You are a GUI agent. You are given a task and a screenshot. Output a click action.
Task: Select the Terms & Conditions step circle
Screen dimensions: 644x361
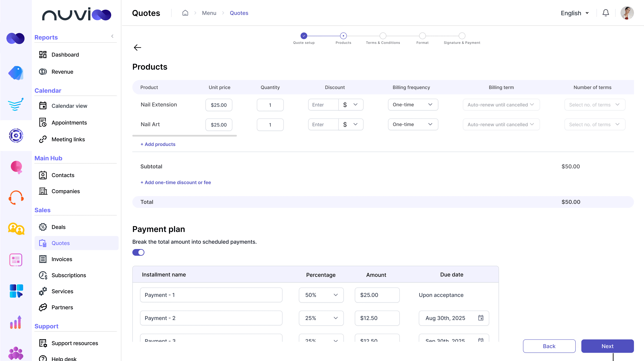(x=383, y=36)
